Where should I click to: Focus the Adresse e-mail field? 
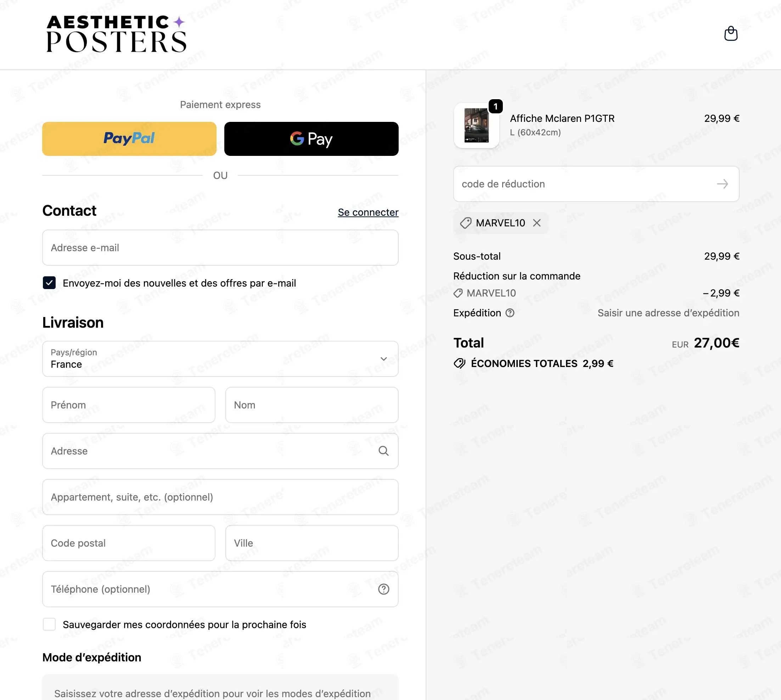(x=220, y=248)
